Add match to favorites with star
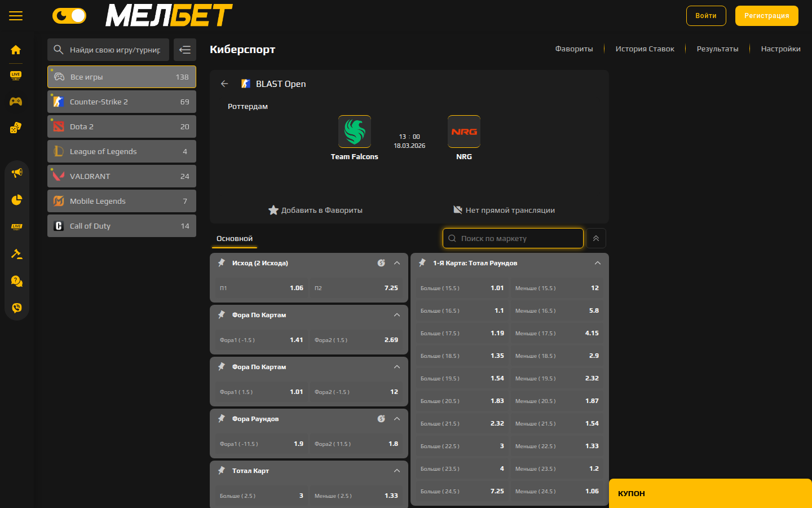The height and width of the screenshot is (508, 812). click(x=273, y=210)
